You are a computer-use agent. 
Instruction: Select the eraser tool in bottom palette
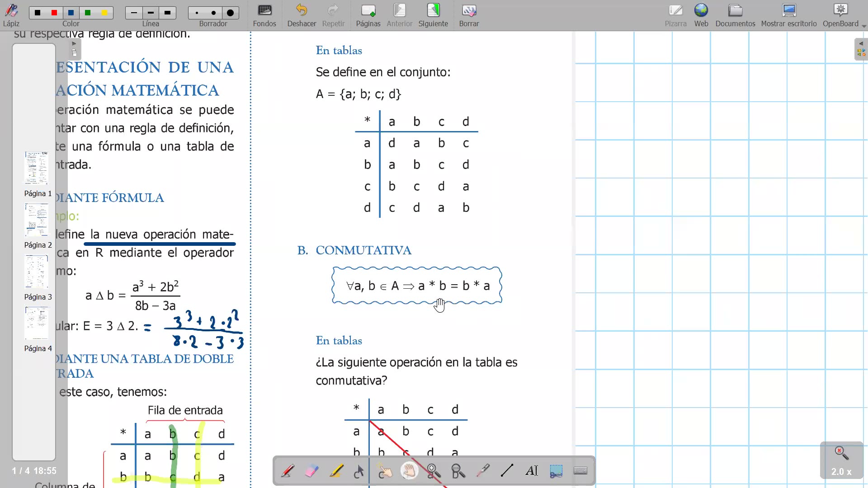[x=312, y=471]
